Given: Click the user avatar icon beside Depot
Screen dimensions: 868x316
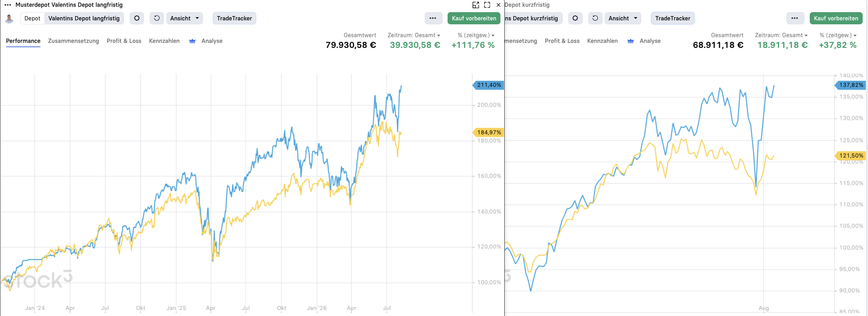Looking at the screenshot, I should pyautogui.click(x=10, y=19).
